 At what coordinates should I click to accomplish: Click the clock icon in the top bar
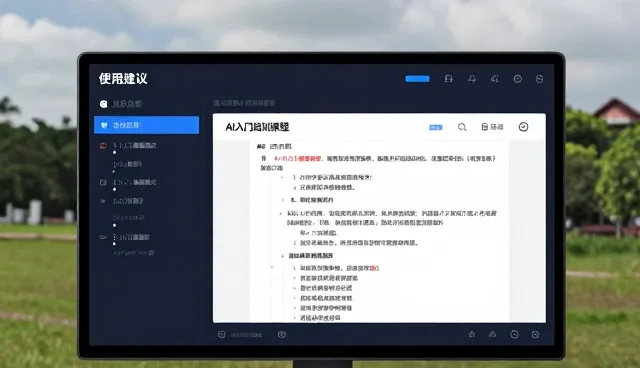pyautogui.click(x=518, y=79)
